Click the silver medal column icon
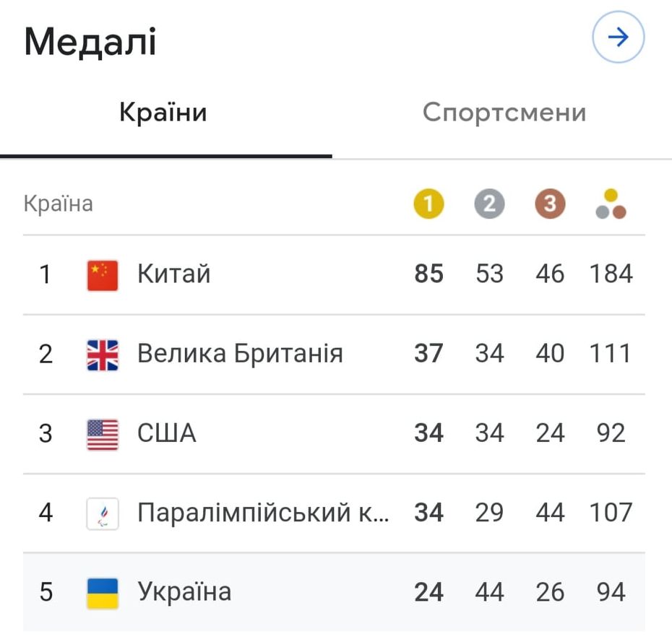Viewport: 672px width, 639px height. (489, 204)
